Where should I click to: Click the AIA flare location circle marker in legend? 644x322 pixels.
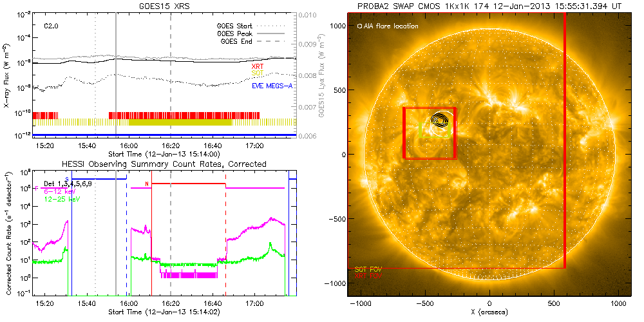point(359,26)
